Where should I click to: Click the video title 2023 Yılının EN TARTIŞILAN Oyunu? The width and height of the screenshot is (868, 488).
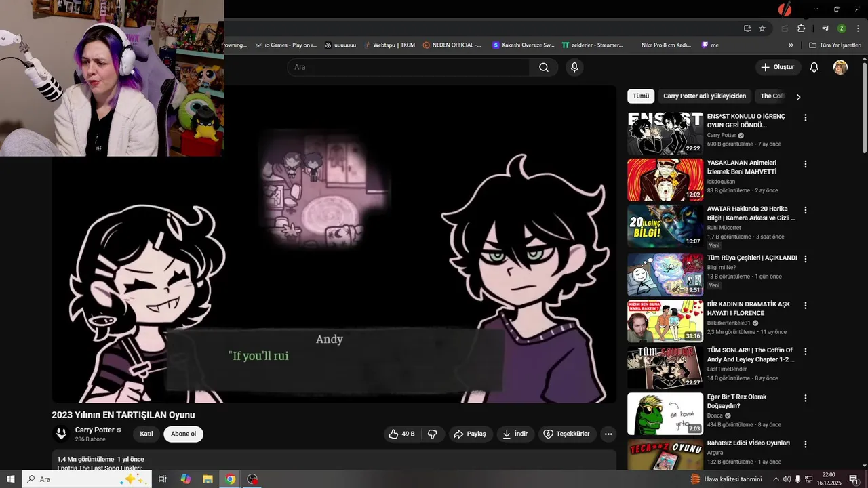pyautogui.click(x=123, y=415)
